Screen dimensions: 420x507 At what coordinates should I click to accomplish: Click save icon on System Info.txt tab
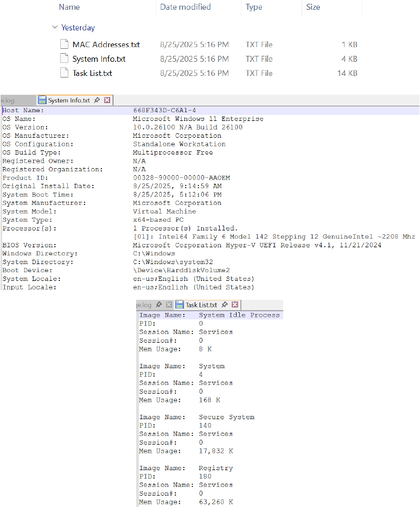[x=42, y=100]
